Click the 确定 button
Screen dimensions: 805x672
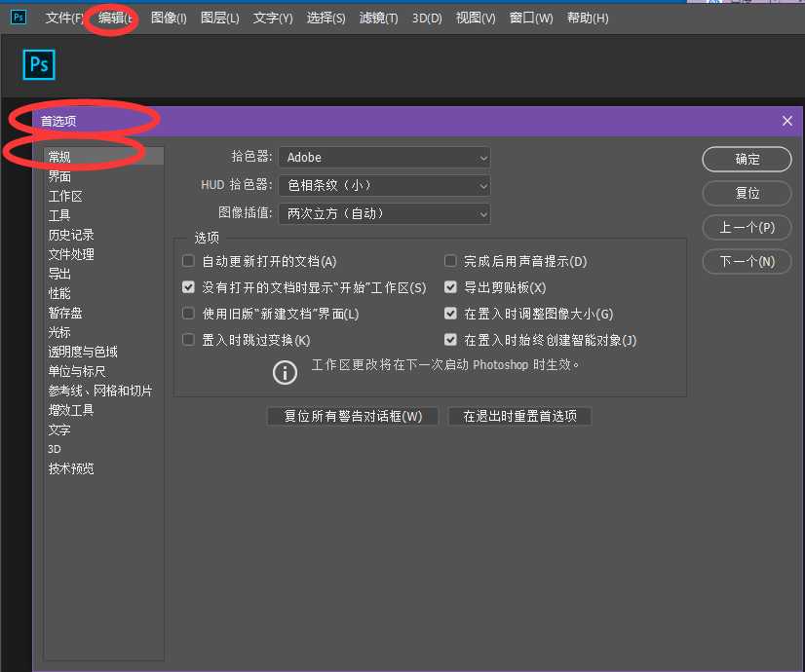pyautogui.click(x=747, y=160)
